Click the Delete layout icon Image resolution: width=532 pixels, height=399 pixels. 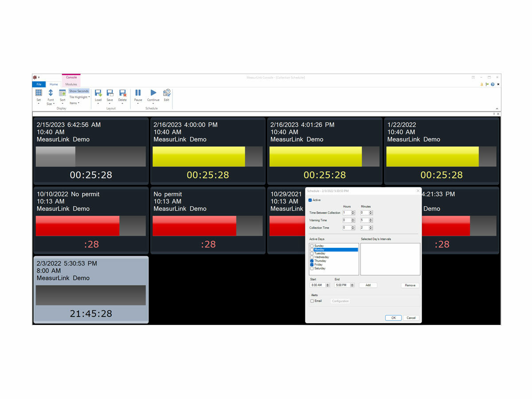[x=122, y=93]
